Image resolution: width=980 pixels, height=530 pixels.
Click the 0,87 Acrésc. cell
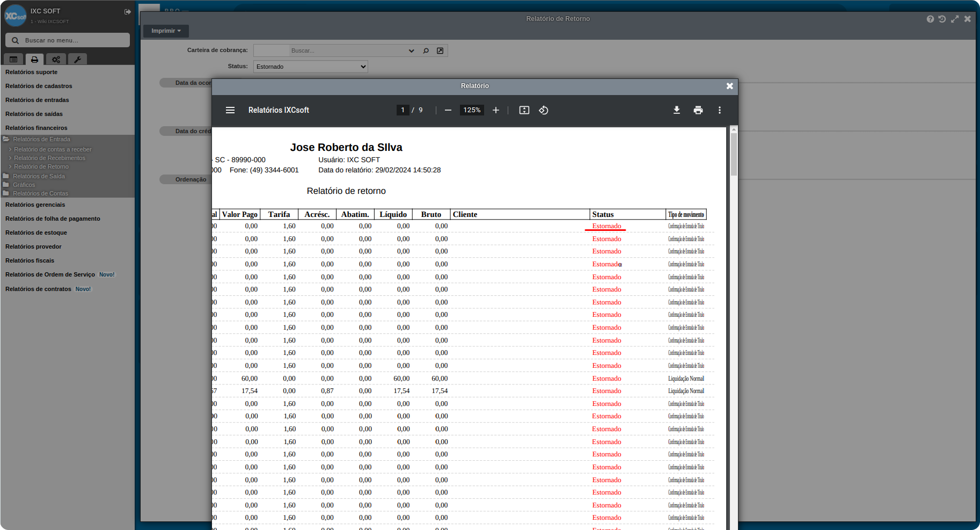point(327,391)
